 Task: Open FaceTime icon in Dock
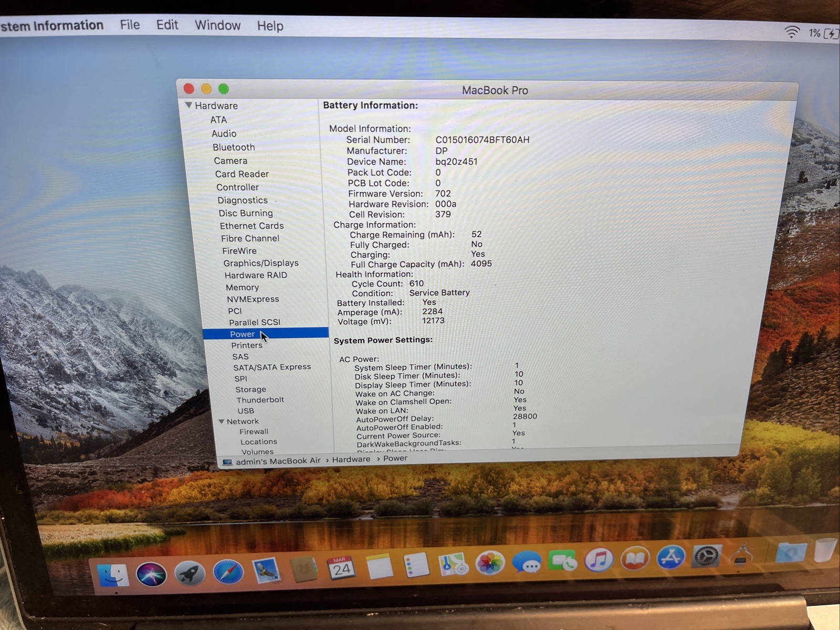pos(562,561)
